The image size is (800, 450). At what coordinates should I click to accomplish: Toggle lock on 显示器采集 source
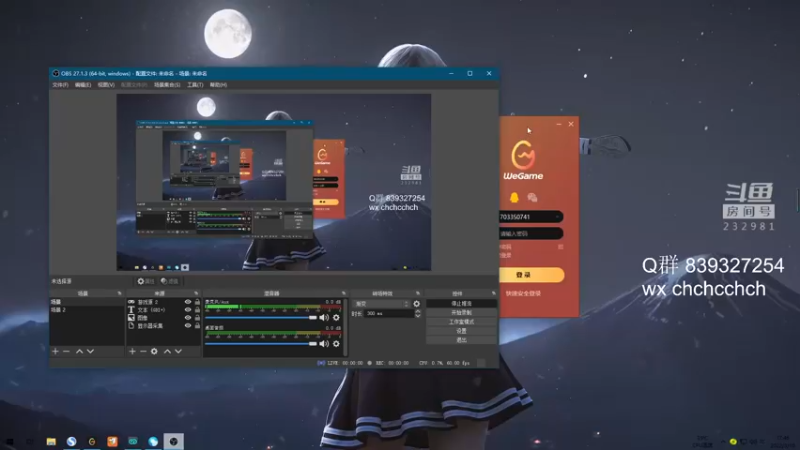tap(197, 326)
